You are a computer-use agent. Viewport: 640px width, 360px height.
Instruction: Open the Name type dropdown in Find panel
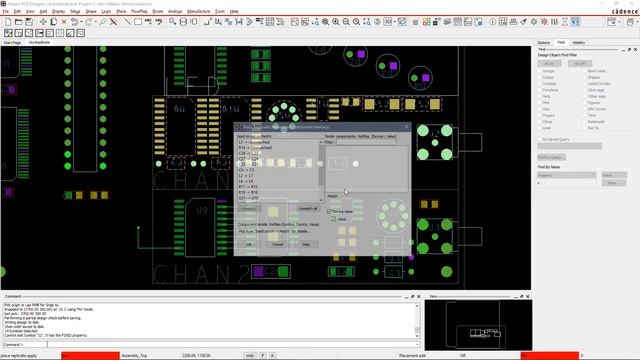coord(614,175)
